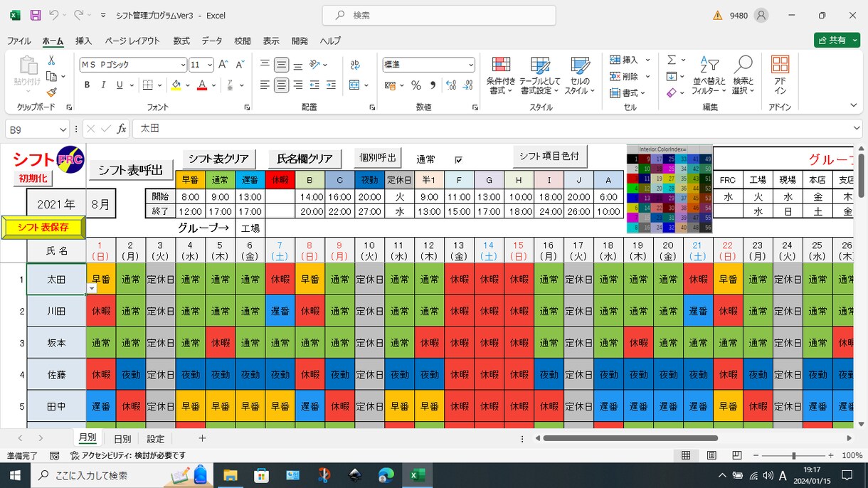This screenshot has width=868, height=488.
Task: Click the yellow シフト表保存 button
Action: [43, 228]
